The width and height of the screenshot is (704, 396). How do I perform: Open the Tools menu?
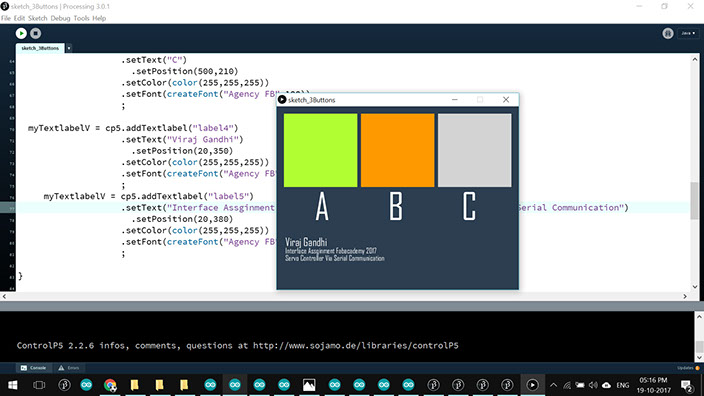(81, 18)
